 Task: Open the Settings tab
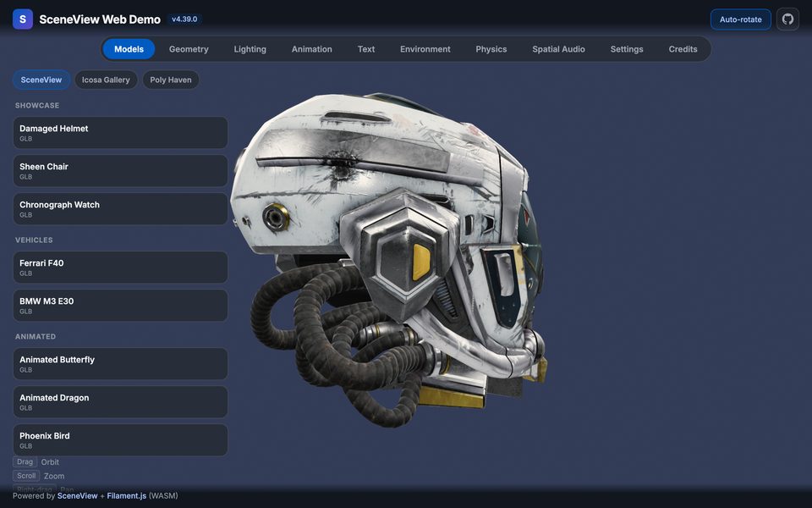tap(627, 49)
